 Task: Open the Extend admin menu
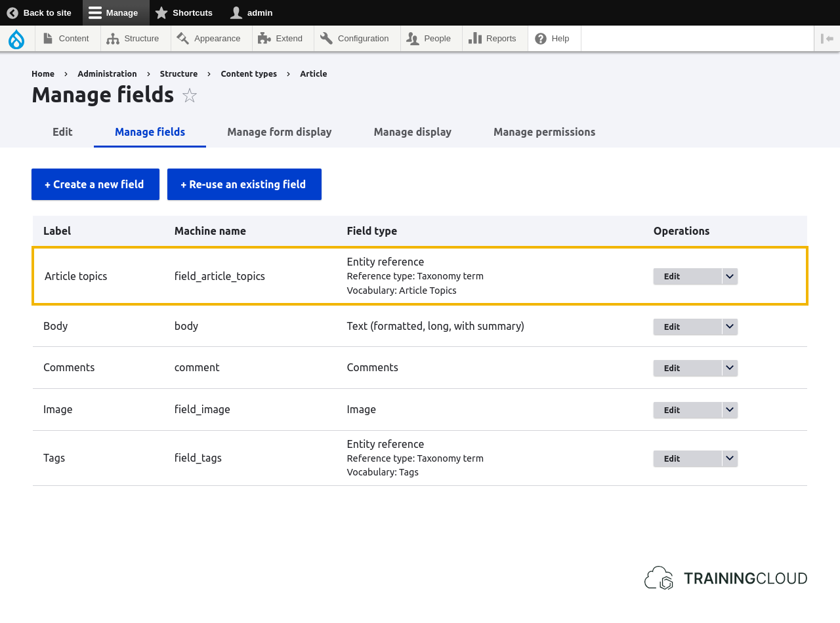(283, 39)
